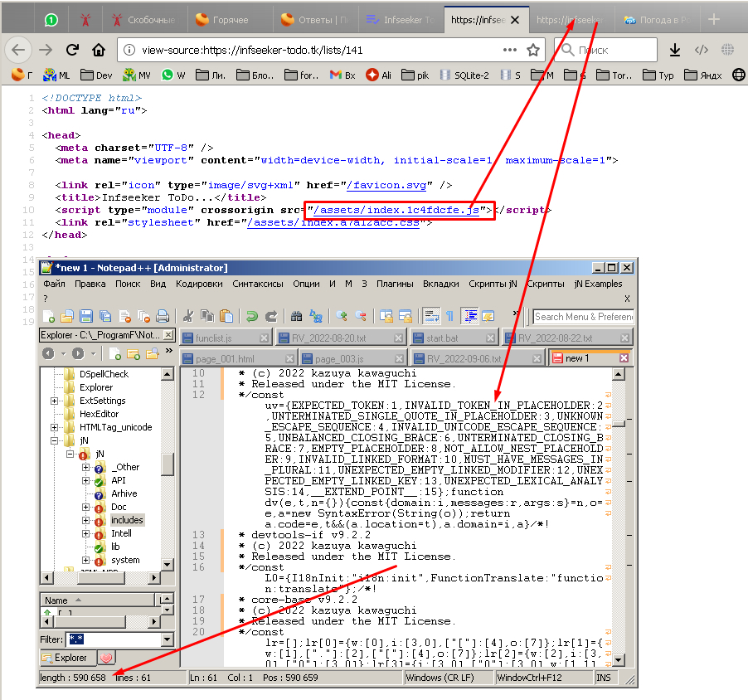Click the New file icon in Notepad++ toolbar

click(49, 316)
